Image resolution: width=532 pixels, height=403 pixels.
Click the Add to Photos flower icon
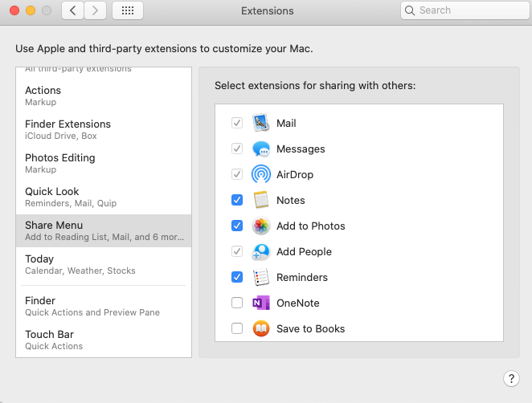tap(260, 226)
